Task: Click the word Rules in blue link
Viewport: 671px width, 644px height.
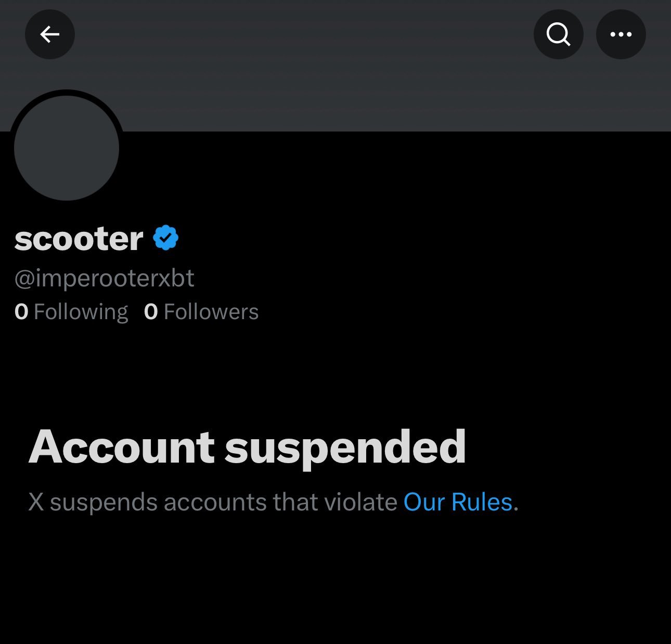Action: tap(482, 502)
